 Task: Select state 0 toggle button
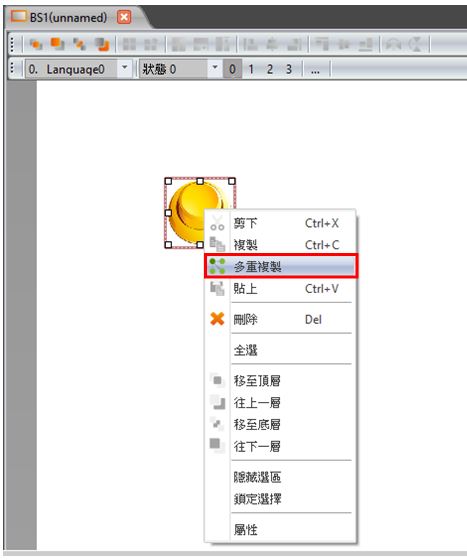click(232, 69)
